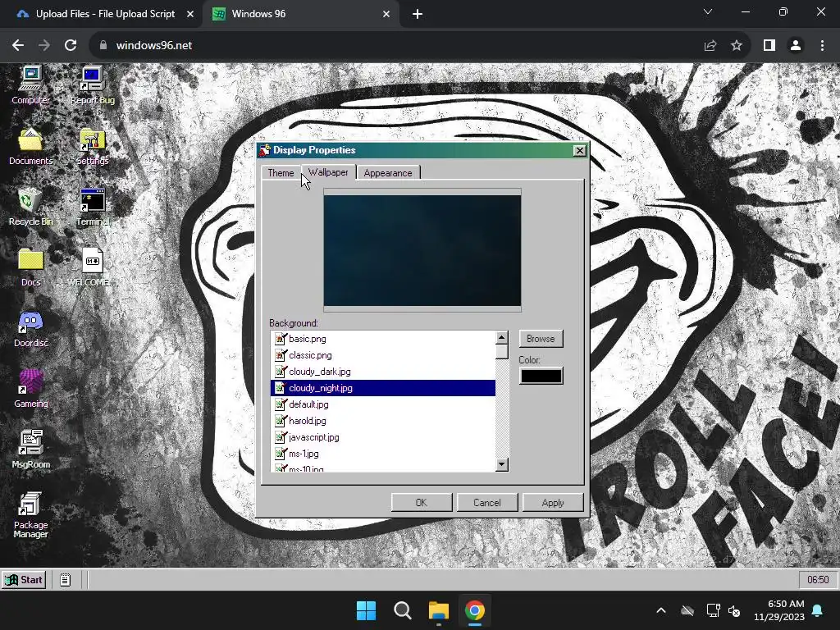Image resolution: width=840 pixels, height=630 pixels.
Task: Select javascript.jpg wallpaper
Action: pyautogui.click(x=384, y=437)
